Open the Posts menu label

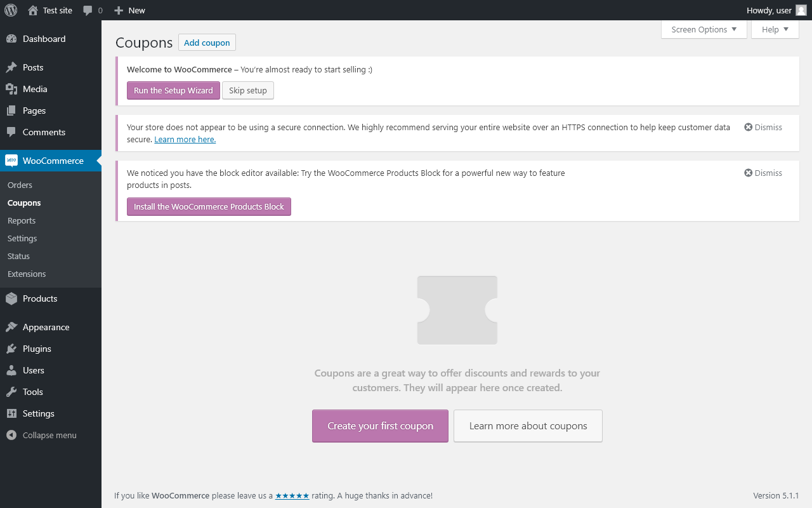[x=33, y=67]
